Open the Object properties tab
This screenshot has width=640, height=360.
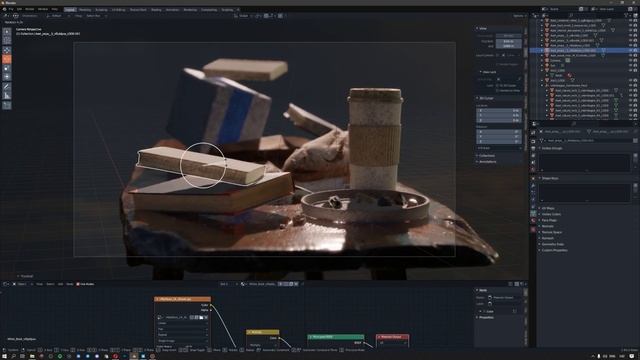(x=533, y=178)
